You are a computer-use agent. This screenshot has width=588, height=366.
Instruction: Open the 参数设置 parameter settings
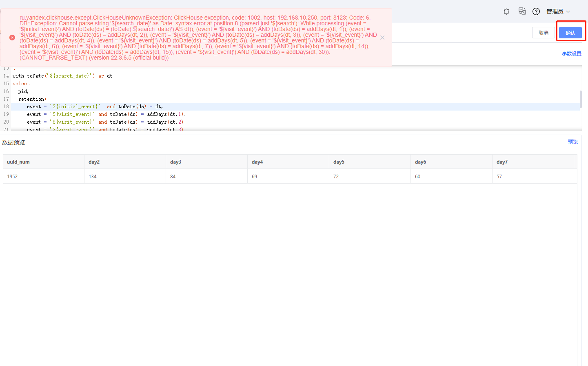coord(572,53)
